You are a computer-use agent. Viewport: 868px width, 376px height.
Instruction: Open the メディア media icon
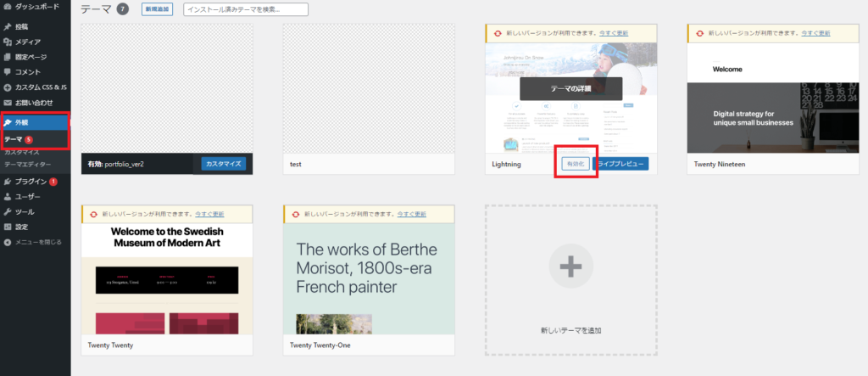click(8, 42)
